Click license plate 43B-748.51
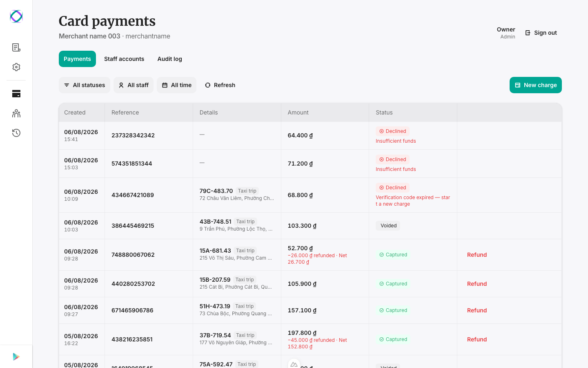The image size is (588, 368). click(x=215, y=222)
